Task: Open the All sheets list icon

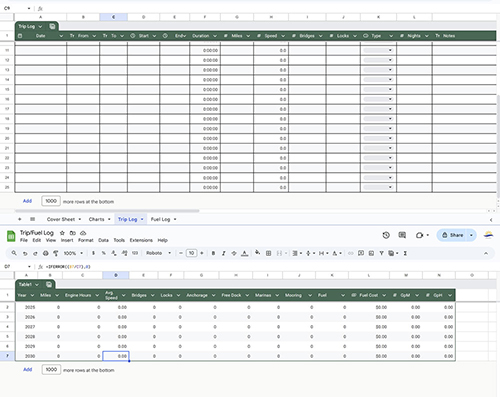Action: point(32,219)
